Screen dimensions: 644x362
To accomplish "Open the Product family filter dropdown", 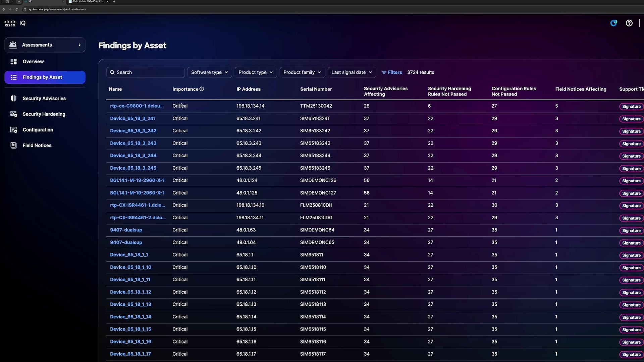I will pyautogui.click(x=302, y=72).
